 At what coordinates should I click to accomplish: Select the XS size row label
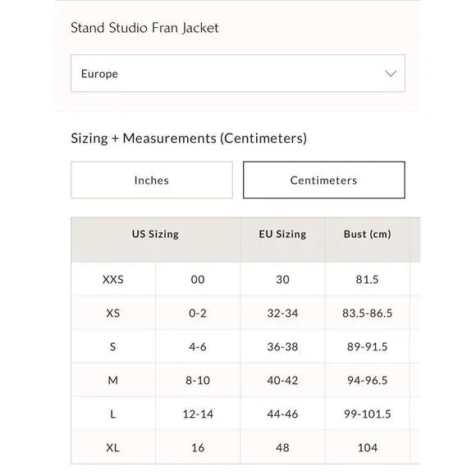113,313
